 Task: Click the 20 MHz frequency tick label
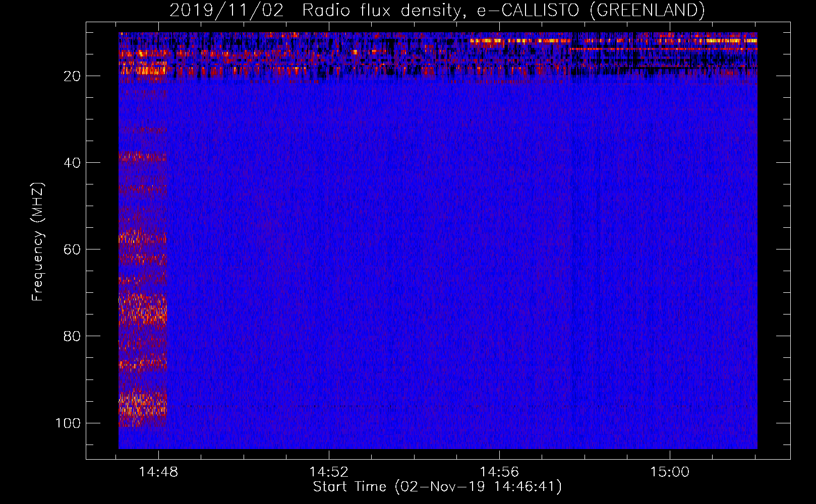tap(72, 76)
